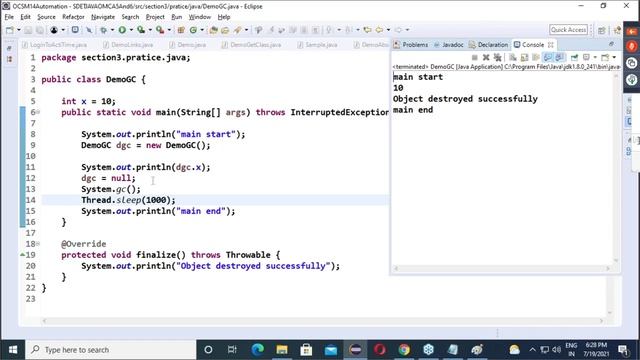The height and width of the screenshot is (360, 640).
Task: Minimize the Console view panel
Action: tap(612, 44)
